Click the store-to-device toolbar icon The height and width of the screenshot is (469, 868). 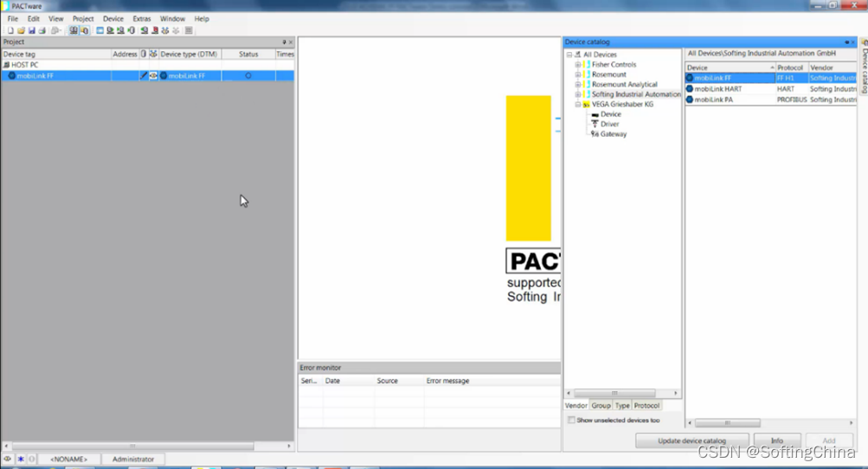click(x=132, y=30)
